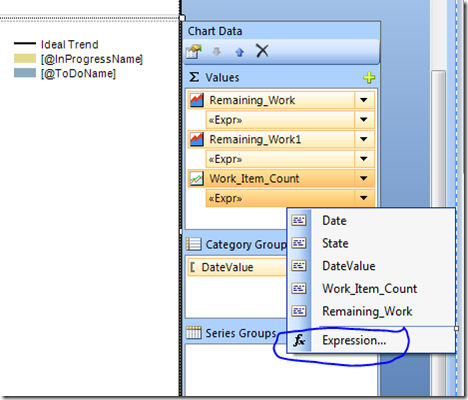The image size is (468, 400).
Task: Click the yellow InProgressName legend swatch
Action: (25, 58)
